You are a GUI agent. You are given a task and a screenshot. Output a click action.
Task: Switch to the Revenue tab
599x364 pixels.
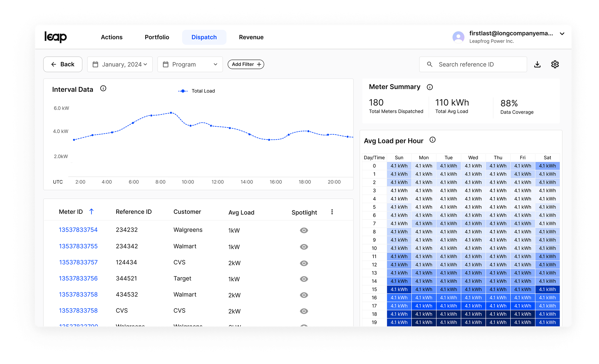(x=251, y=37)
